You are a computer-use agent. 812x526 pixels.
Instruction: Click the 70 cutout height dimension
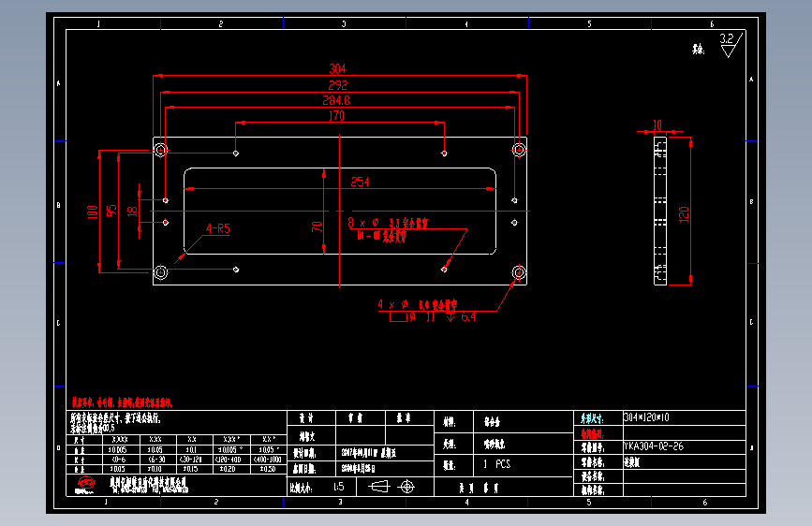[317, 226]
